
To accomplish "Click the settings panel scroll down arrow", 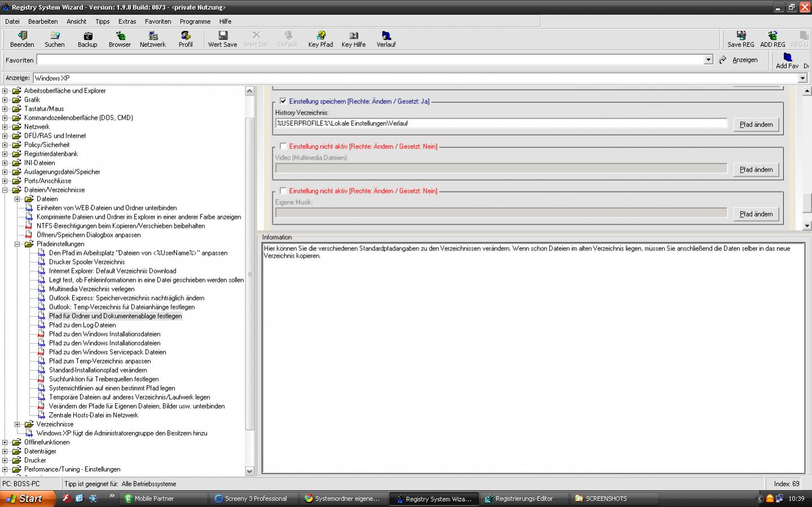I will tap(807, 226).
